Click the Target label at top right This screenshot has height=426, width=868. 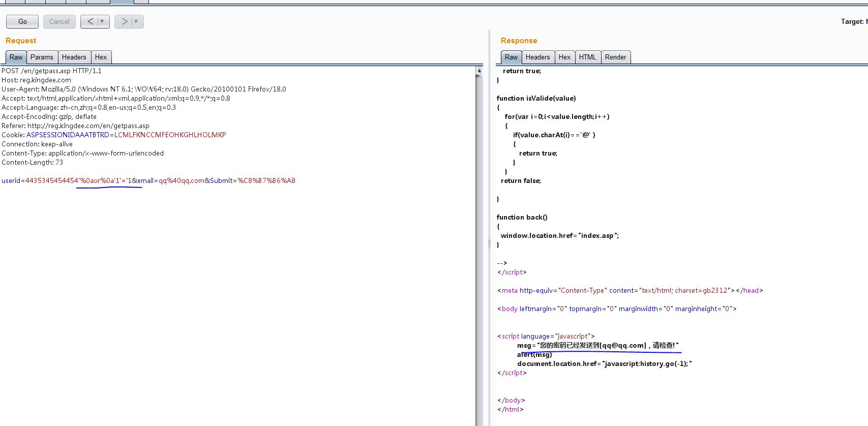[x=854, y=21]
